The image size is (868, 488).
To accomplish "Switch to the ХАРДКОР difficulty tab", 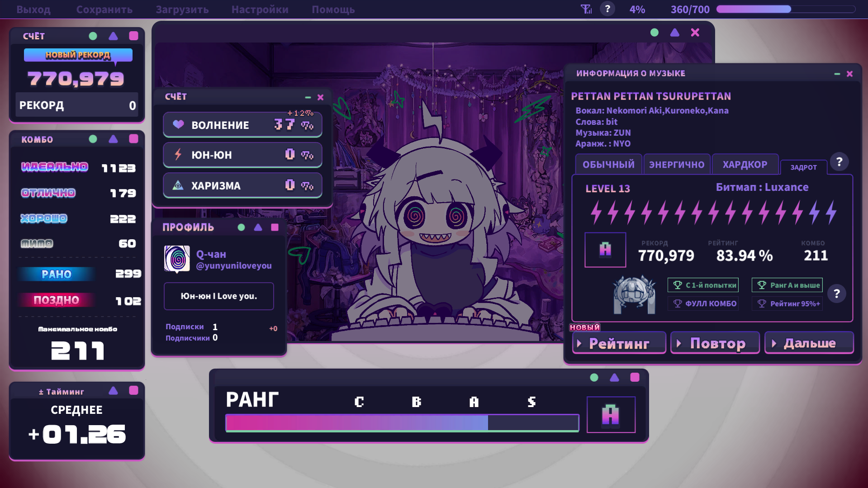I will 745,164.
